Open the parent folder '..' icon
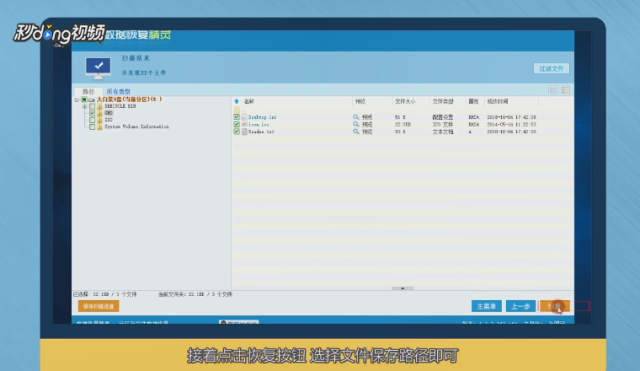The height and width of the screenshot is (371, 640). click(x=237, y=110)
